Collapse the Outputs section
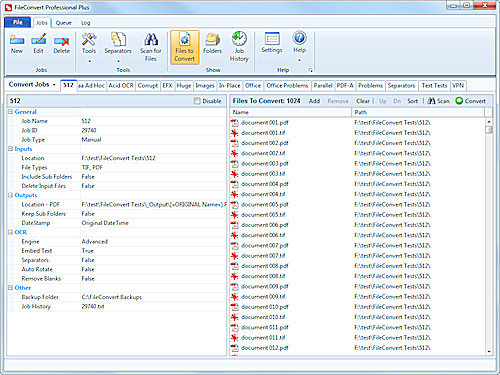This screenshot has height=375, width=500. point(10,195)
